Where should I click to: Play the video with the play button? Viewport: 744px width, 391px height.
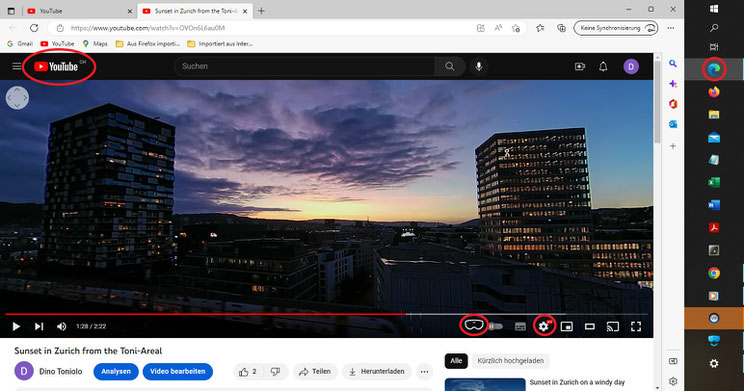(16, 326)
